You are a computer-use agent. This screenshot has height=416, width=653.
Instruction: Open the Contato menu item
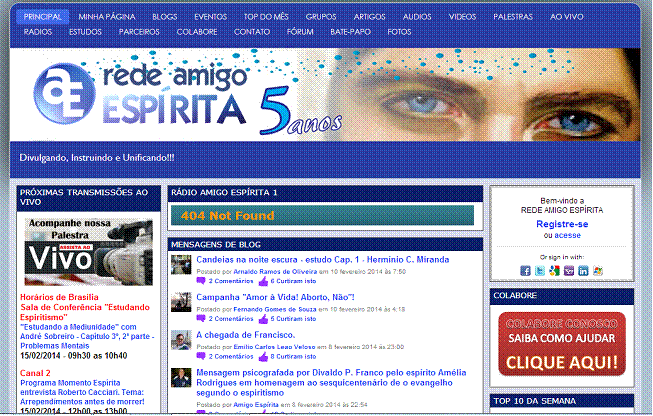252,32
